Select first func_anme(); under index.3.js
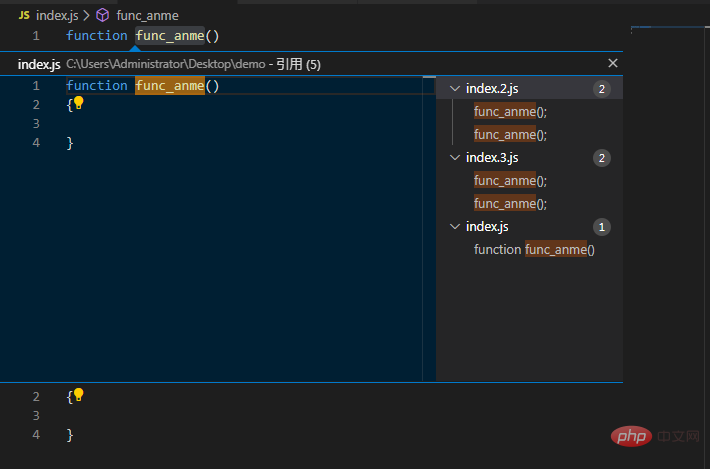The width and height of the screenshot is (710, 469). (x=510, y=181)
